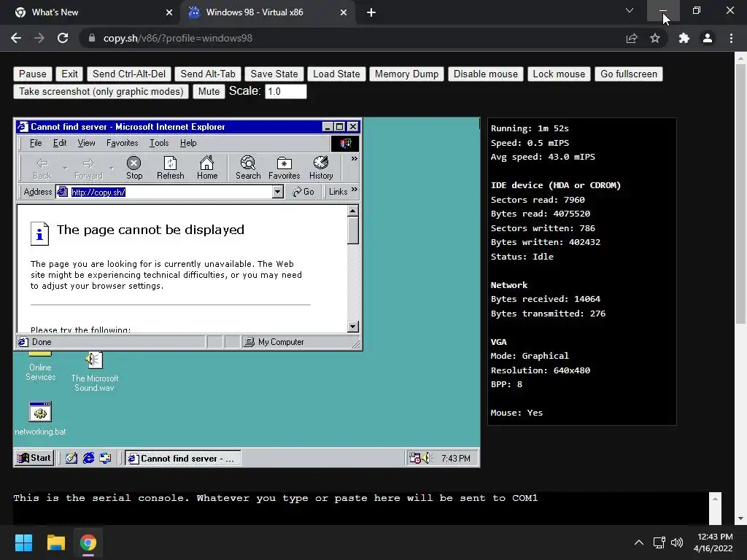The image size is (747, 560).
Task: Open the Back button history dropdown arrow
Action: click(x=65, y=168)
